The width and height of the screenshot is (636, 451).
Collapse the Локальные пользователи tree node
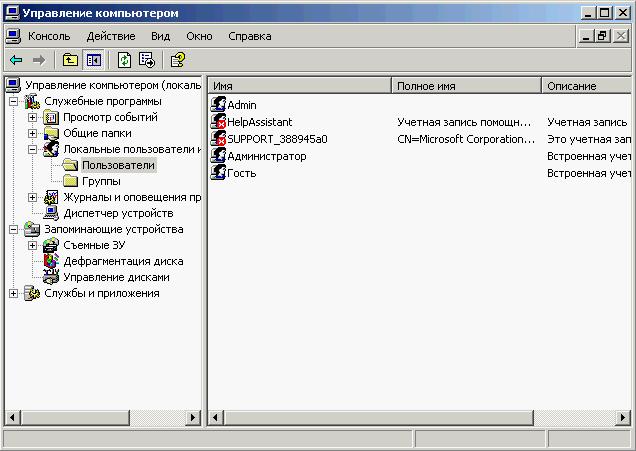point(33,149)
